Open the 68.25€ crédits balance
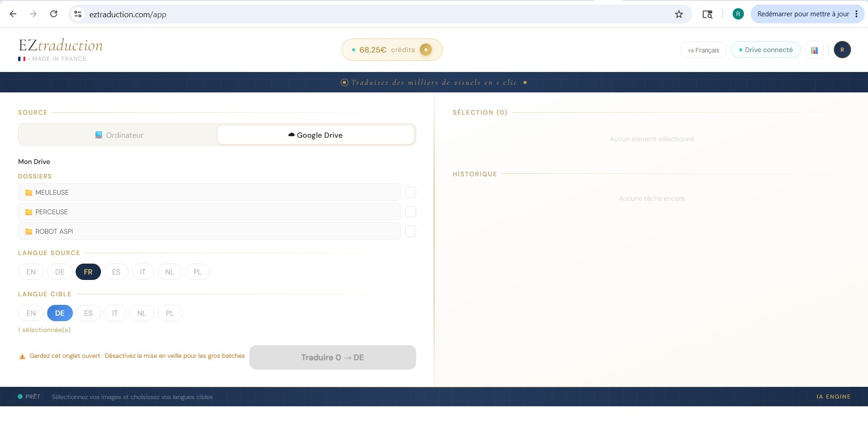 point(392,50)
